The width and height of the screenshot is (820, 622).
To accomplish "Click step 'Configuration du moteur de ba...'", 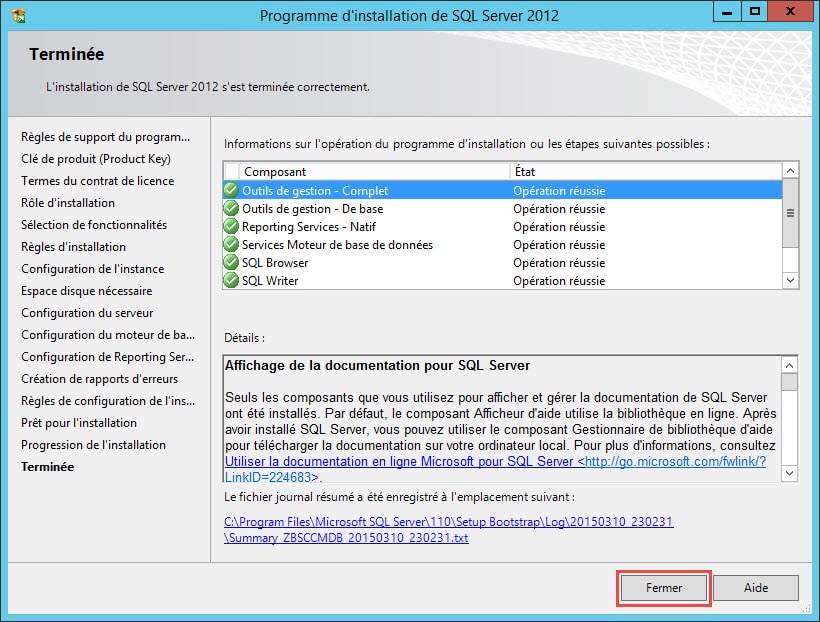I will [x=108, y=335].
